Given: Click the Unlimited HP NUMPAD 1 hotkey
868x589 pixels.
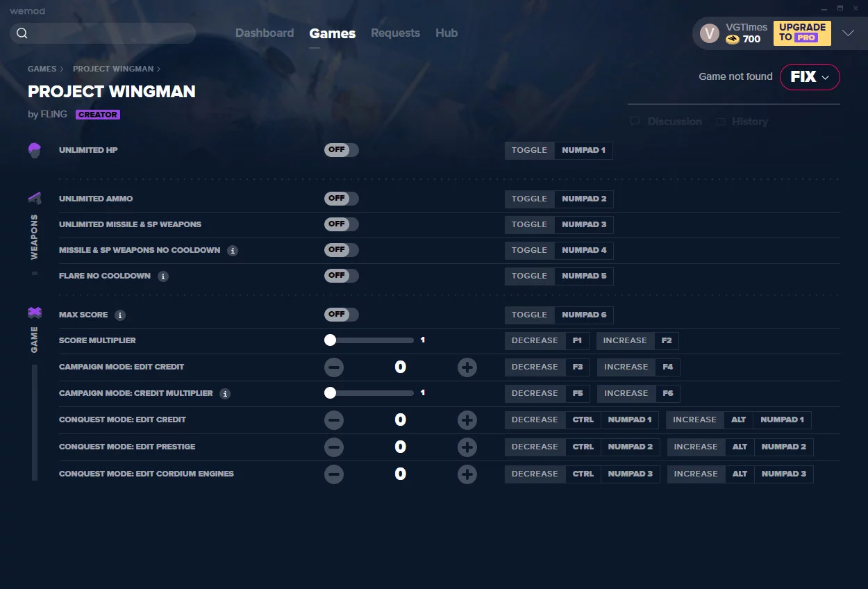Looking at the screenshot, I should [x=583, y=151].
